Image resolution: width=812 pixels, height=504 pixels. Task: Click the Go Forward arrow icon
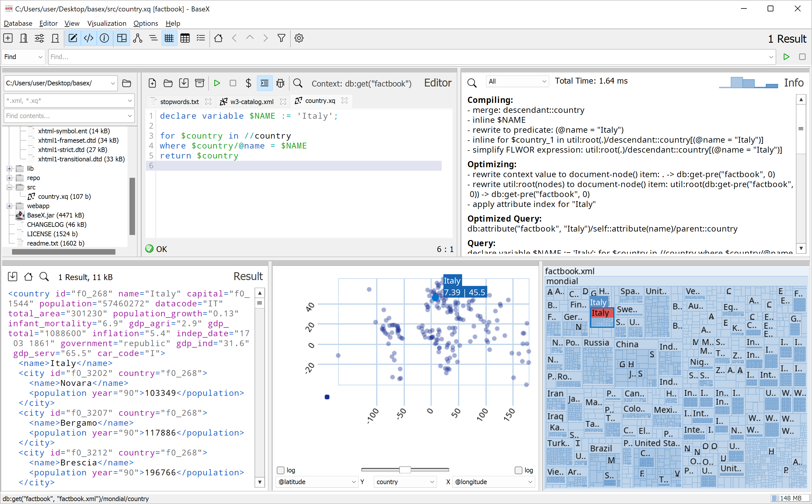point(266,38)
